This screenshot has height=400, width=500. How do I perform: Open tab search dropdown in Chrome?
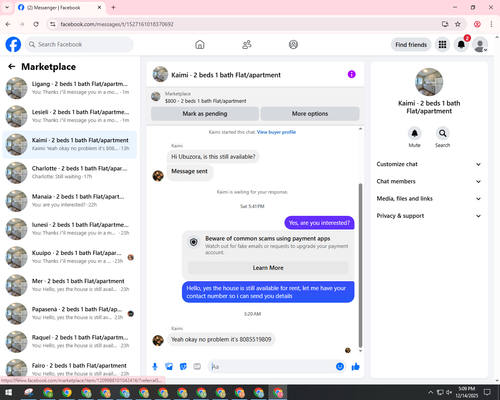(x=7, y=7)
